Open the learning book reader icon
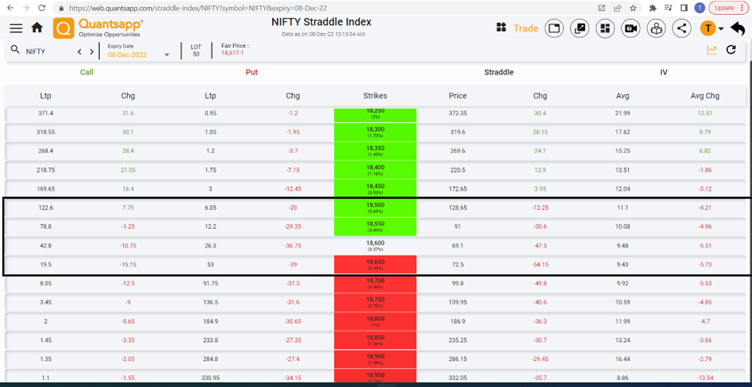Screen dimensions: 752x387 [656, 28]
